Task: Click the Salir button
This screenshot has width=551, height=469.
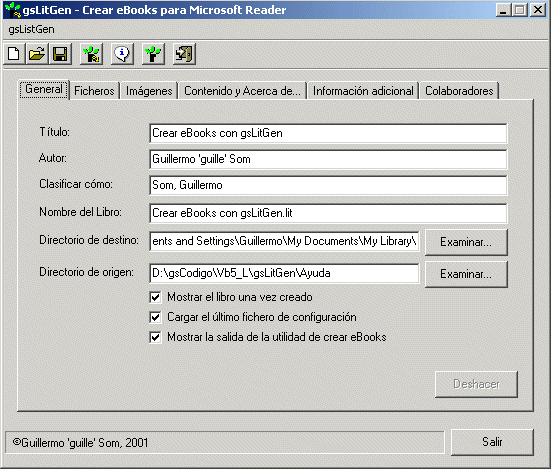Action: click(x=492, y=442)
